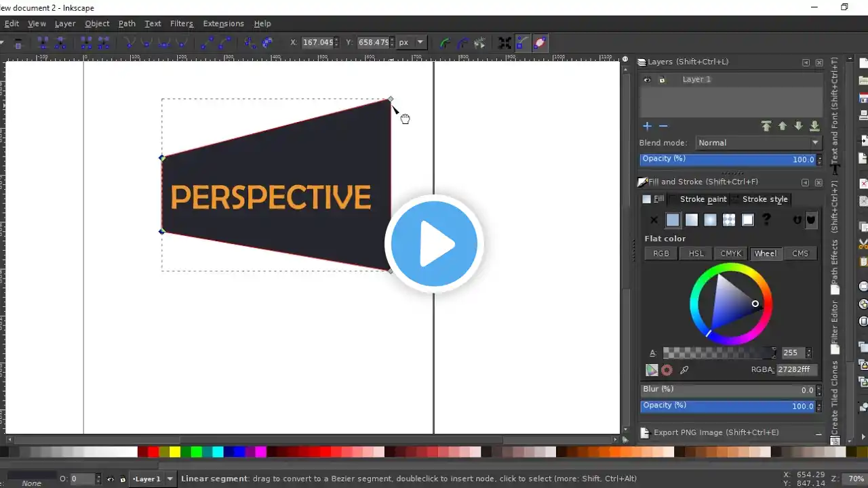Click the Y coordinate input field

pyautogui.click(x=374, y=43)
